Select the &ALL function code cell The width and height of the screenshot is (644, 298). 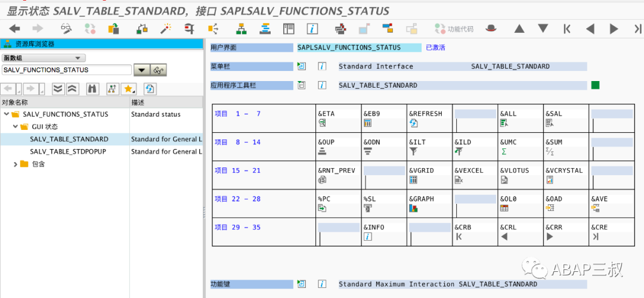pos(521,118)
